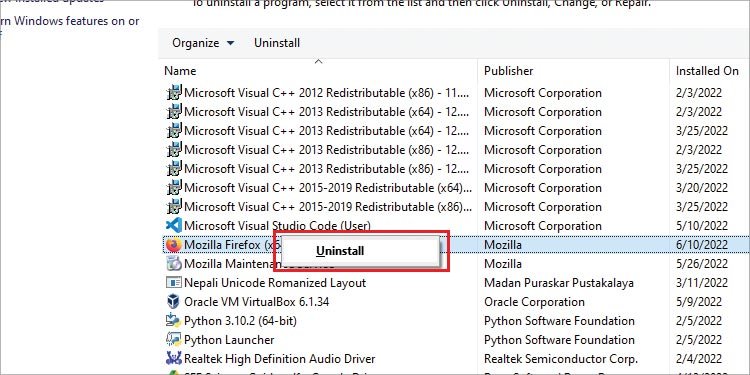Screen dimensions: 750x375
Task: Select the Realtek Semiconductor Corp. publisher cell
Action: pos(561,359)
